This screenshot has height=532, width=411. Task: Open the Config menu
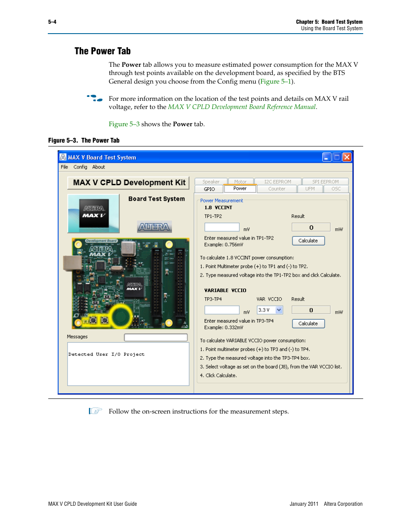(x=80, y=167)
